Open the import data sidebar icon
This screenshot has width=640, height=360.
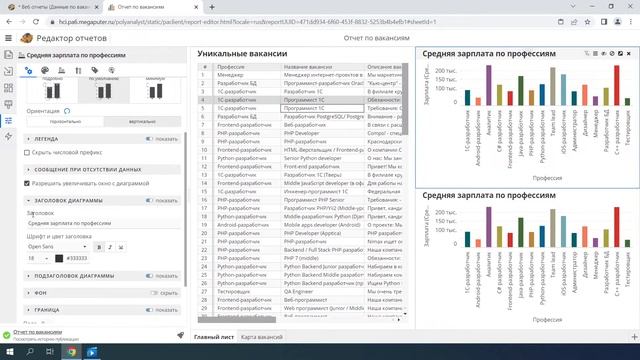[8, 71]
